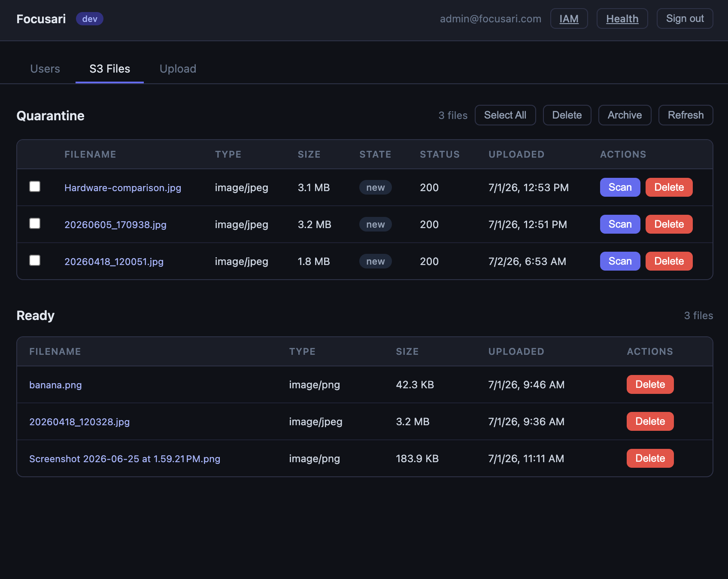Click the 7/1/26, 11:11 AM upload time
The height and width of the screenshot is (579, 728).
tap(526, 459)
